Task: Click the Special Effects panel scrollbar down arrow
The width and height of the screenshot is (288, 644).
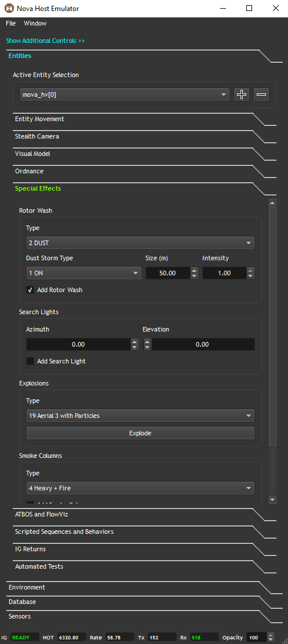Action: click(272, 500)
